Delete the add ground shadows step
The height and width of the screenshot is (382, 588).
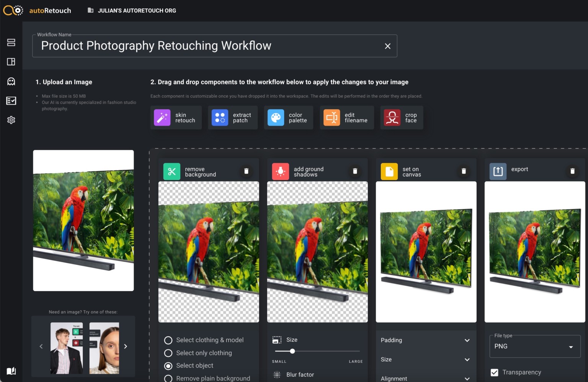355,171
